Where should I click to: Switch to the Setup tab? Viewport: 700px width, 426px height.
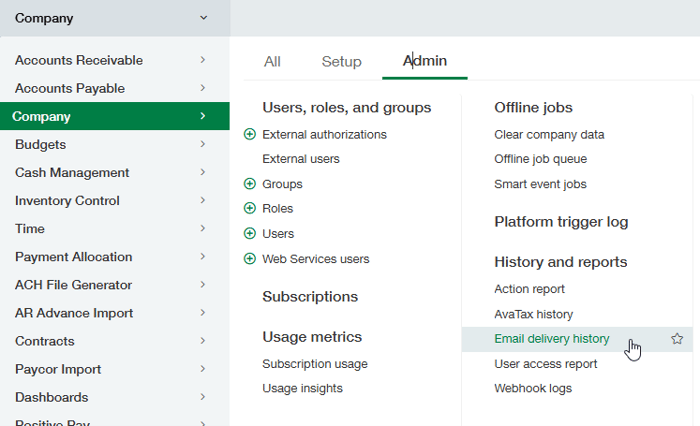click(x=341, y=61)
